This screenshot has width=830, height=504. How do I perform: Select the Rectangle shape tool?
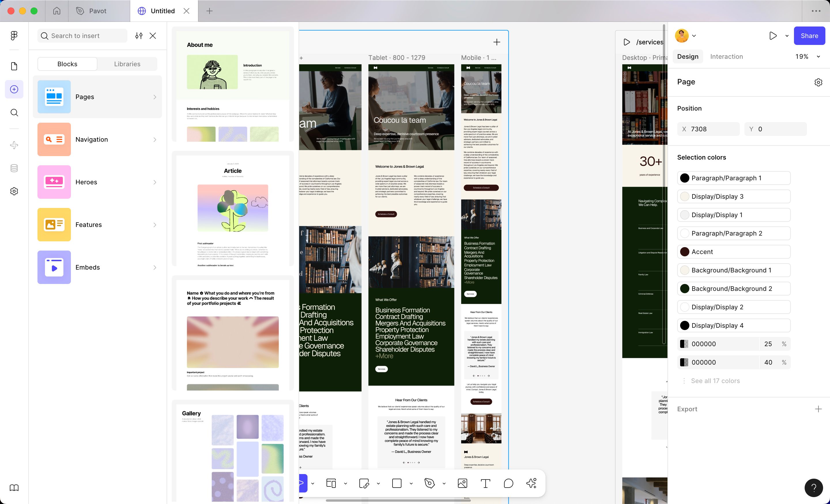397,484
